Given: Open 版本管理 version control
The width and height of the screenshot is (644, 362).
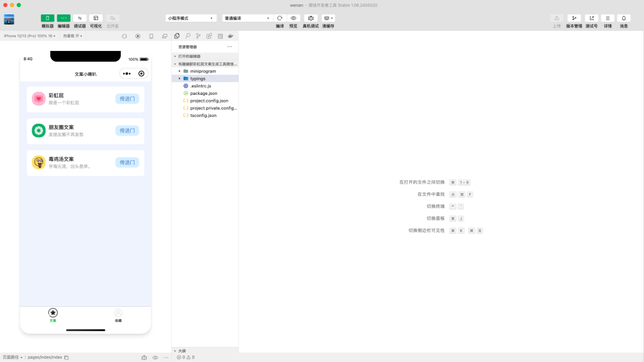Looking at the screenshot, I should (x=574, y=18).
